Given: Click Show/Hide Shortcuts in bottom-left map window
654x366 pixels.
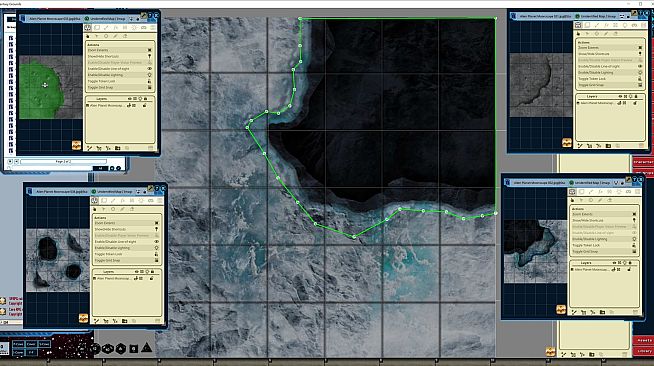Looking at the screenshot, I should 126,229.
